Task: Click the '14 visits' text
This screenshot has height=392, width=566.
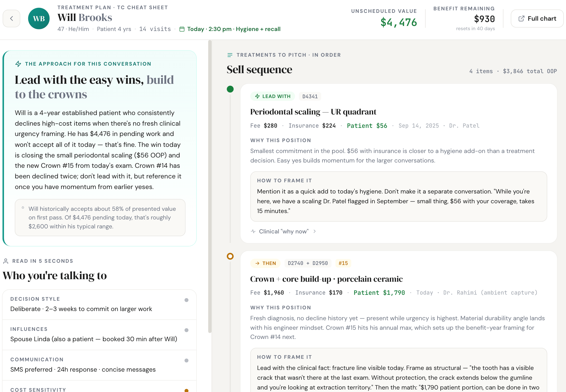Action: [x=155, y=29]
